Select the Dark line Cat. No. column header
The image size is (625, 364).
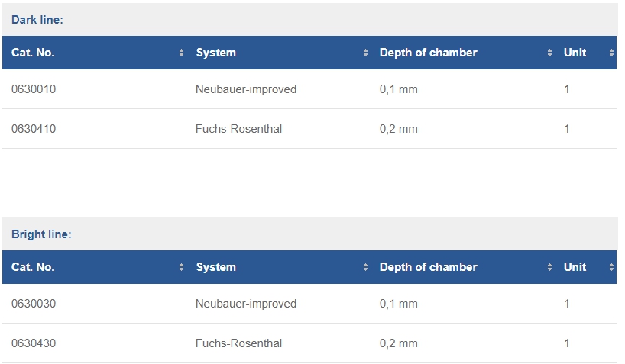click(33, 53)
